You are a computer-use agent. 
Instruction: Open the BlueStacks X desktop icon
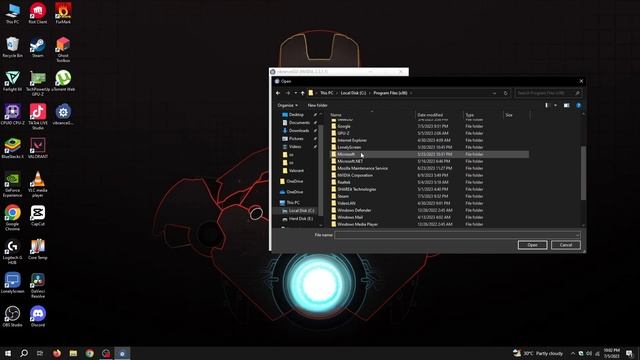click(12, 148)
